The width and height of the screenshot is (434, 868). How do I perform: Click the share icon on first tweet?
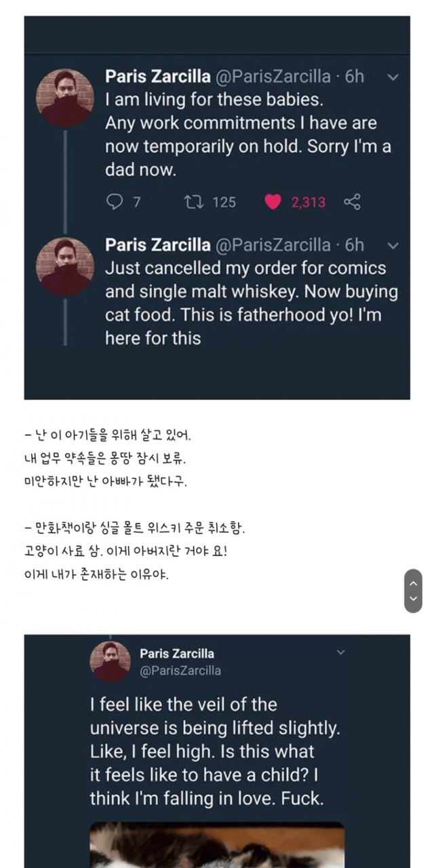[352, 202]
